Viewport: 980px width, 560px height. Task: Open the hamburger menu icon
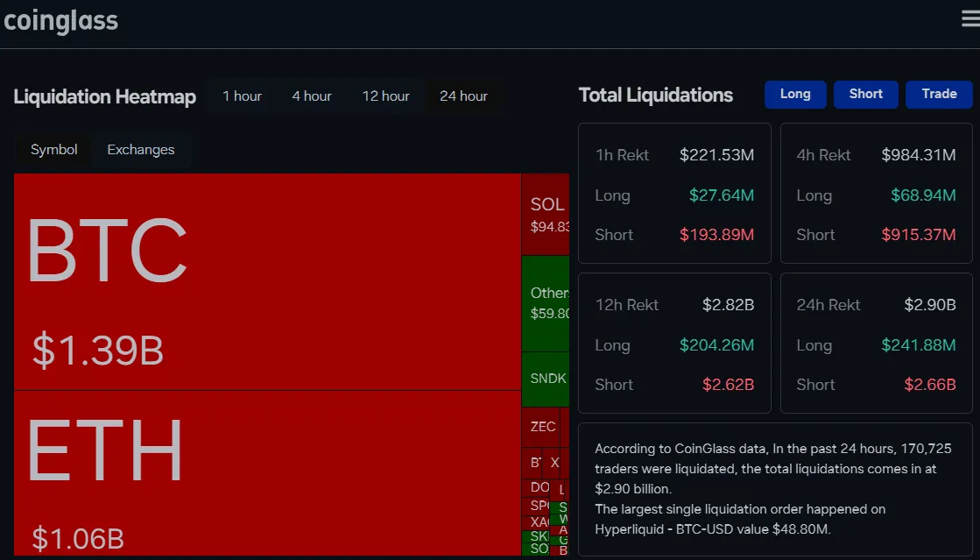pos(970,18)
